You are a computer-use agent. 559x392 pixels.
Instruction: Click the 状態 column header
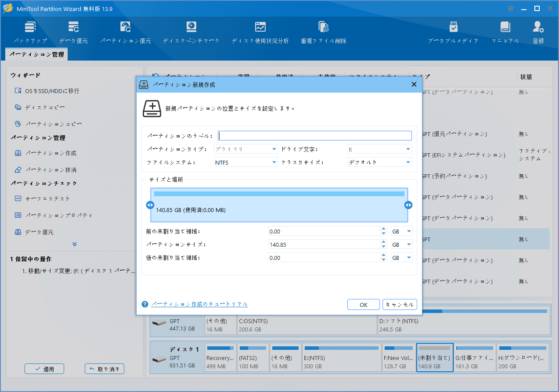pyautogui.click(x=526, y=77)
